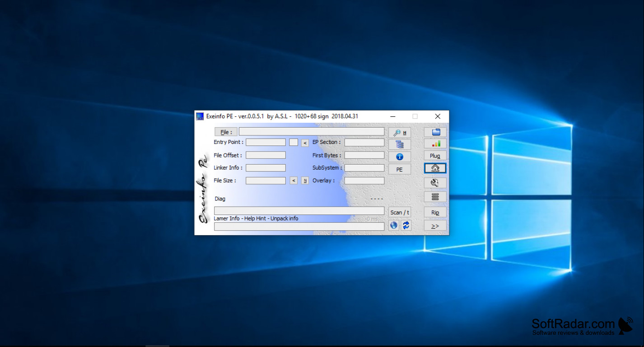Click the First Bytes value field

pos(364,155)
